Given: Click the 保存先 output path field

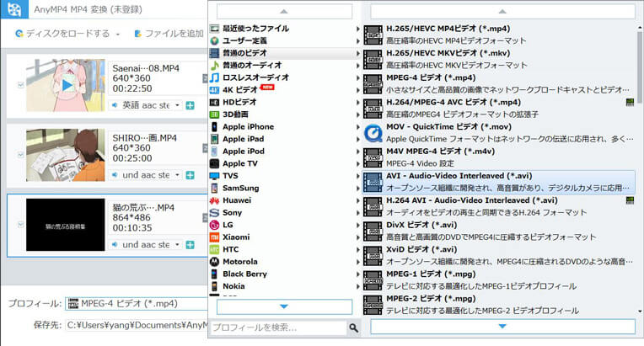Looking at the screenshot, I should click(x=137, y=325).
